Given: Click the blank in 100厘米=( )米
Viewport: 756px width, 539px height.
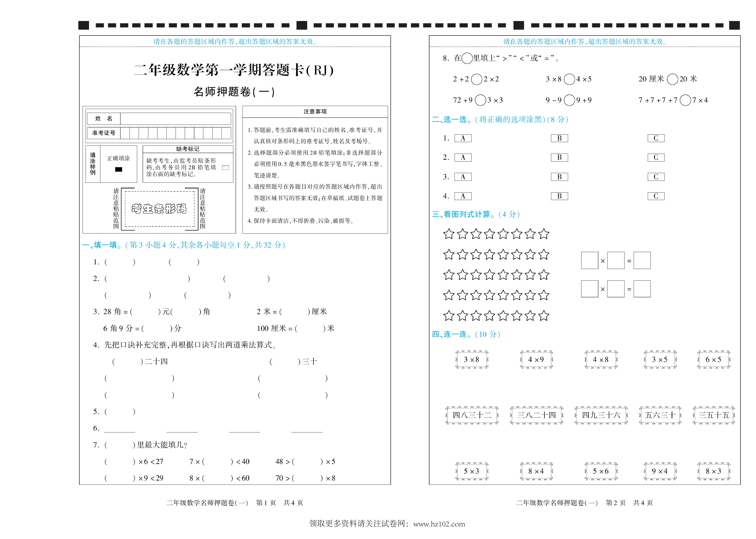Looking at the screenshot, I should tap(310, 329).
